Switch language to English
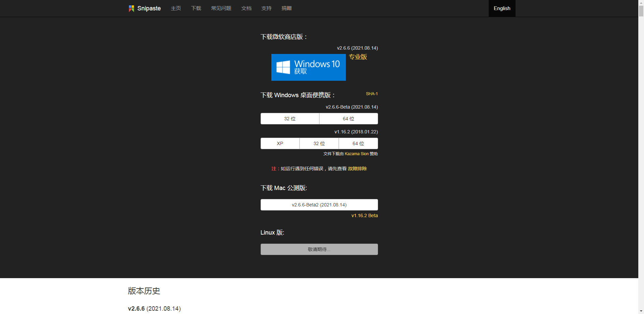The image size is (644, 314). (x=502, y=8)
